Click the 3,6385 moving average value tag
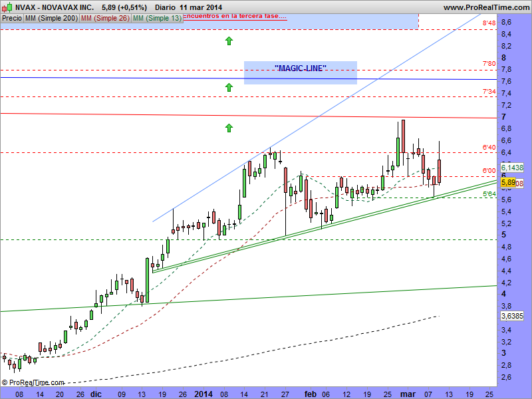This screenshot has height=399, width=532. [x=512, y=316]
